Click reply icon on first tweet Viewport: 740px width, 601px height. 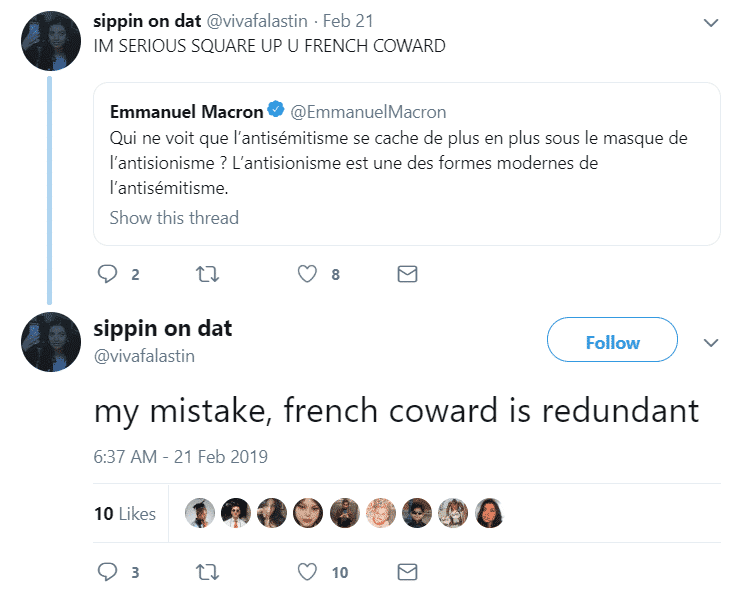107,274
